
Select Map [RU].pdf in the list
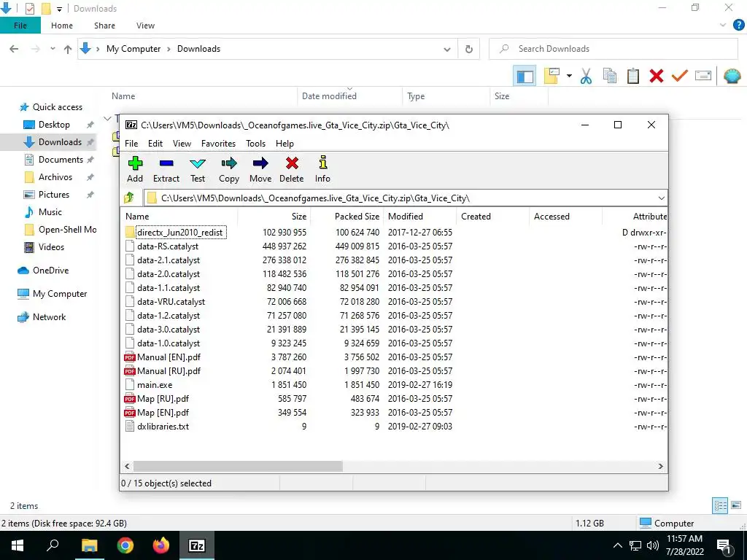click(x=163, y=399)
